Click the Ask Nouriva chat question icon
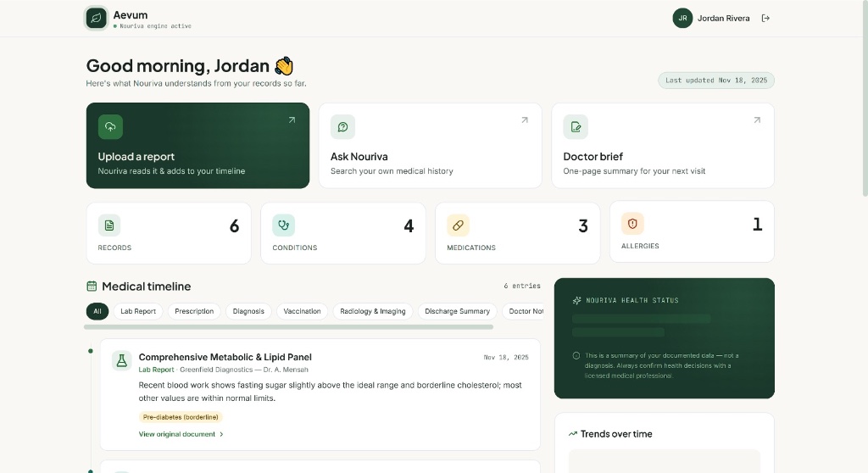Image resolution: width=868 pixels, height=473 pixels. tap(342, 127)
